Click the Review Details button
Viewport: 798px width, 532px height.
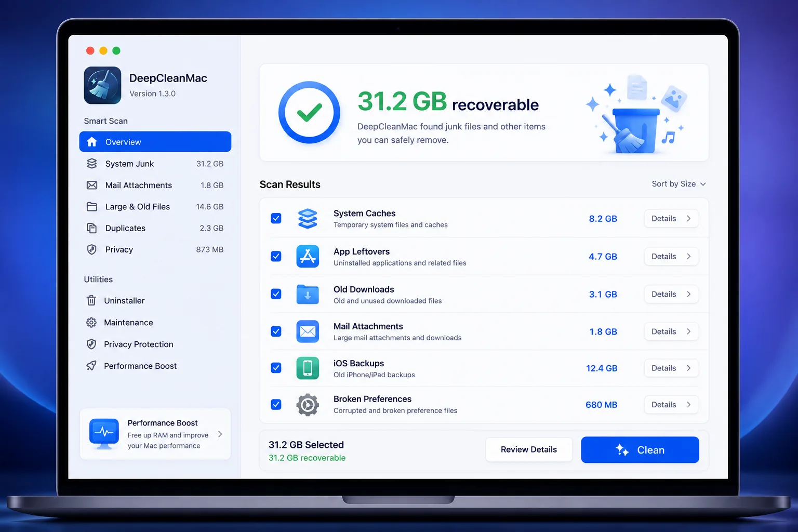529,449
